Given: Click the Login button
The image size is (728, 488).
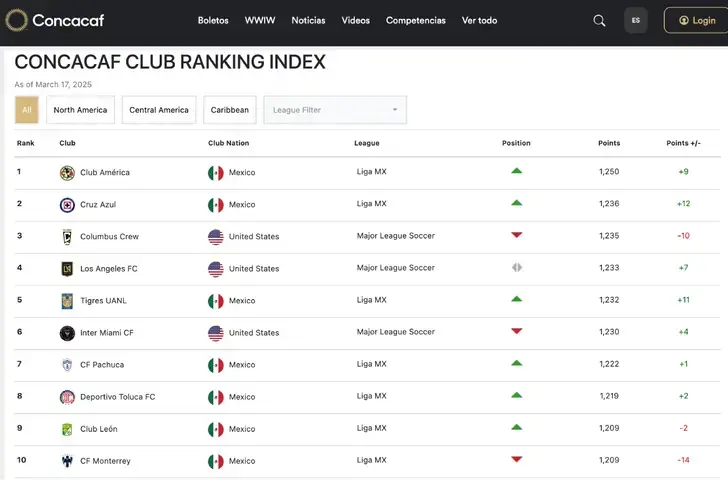Looking at the screenshot, I should [696, 20].
